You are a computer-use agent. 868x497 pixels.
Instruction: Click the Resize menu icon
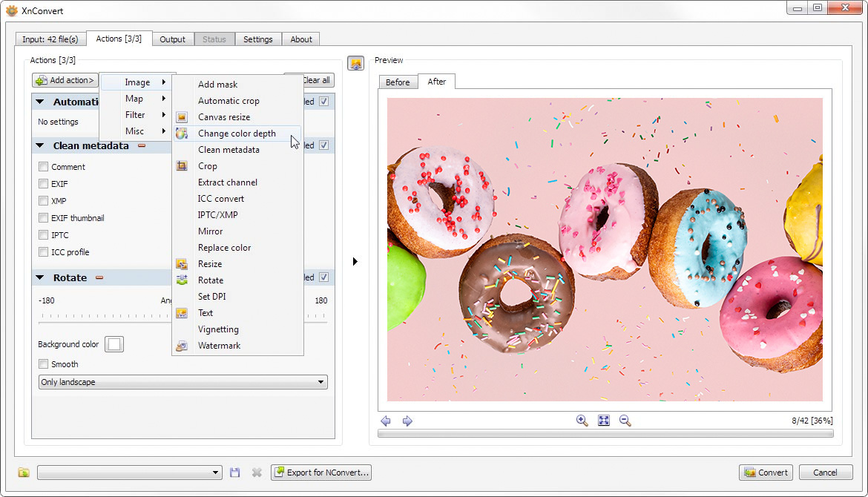pos(182,264)
